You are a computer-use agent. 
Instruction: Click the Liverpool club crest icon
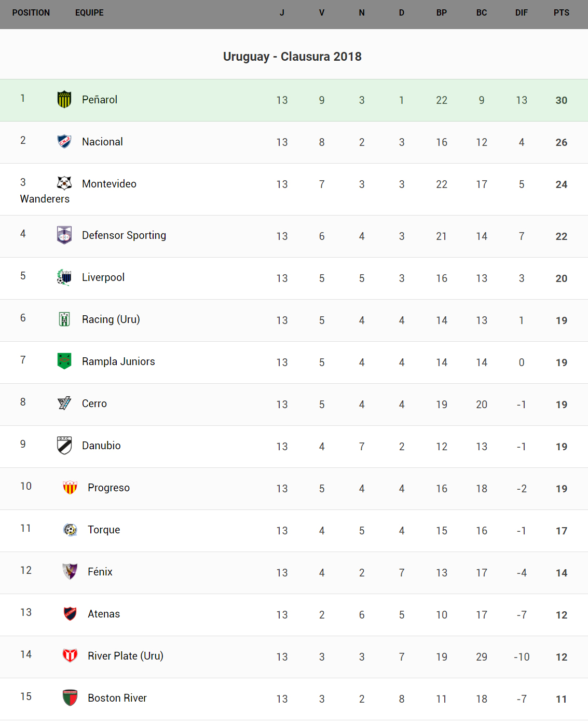coord(64,277)
